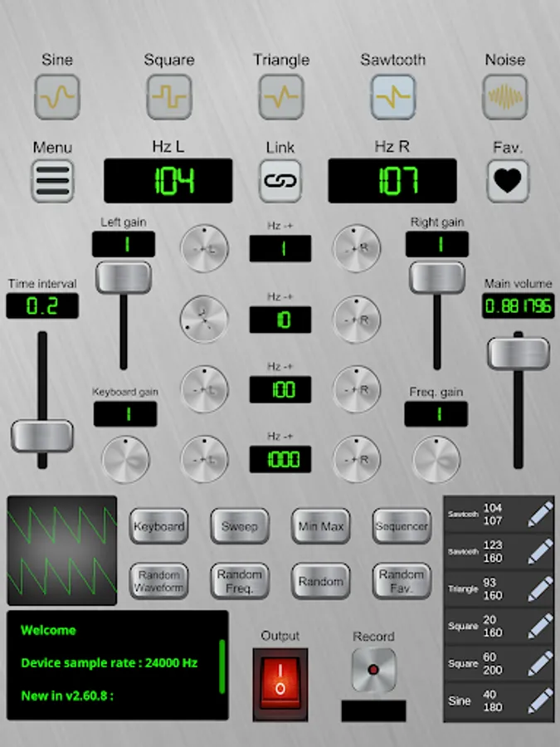This screenshot has height=747, width=560.
Task: Toggle the red Output power switch
Action: [x=280, y=685]
